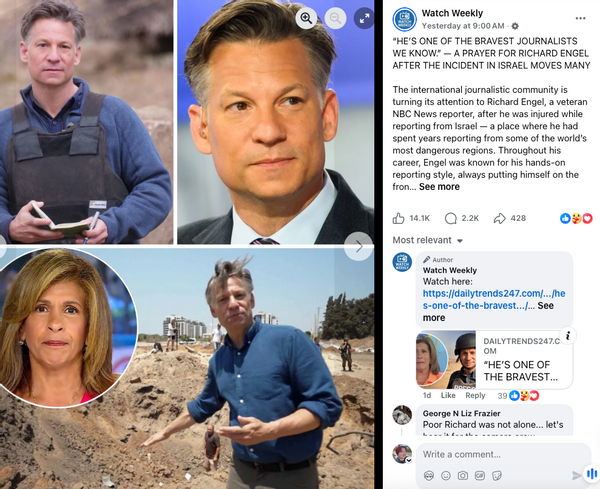The image size is (600, 489).
Task: Attach a photo with the camera icon
Action: tap(463, 476)
